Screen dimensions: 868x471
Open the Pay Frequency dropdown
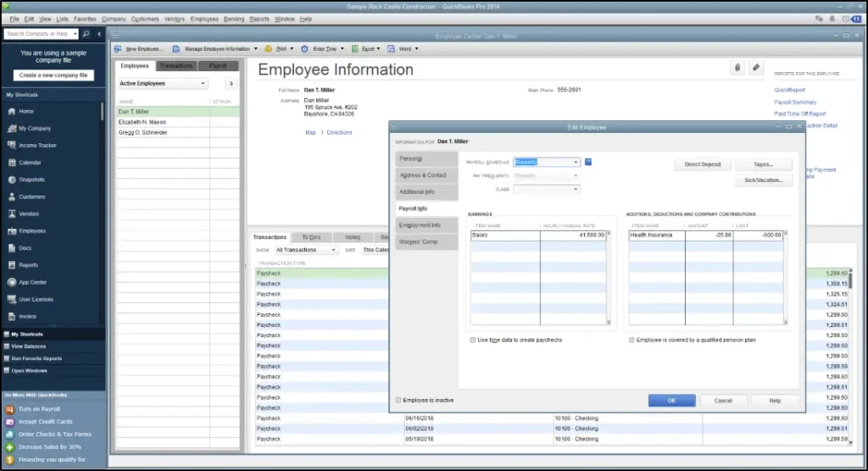(576, 176)
